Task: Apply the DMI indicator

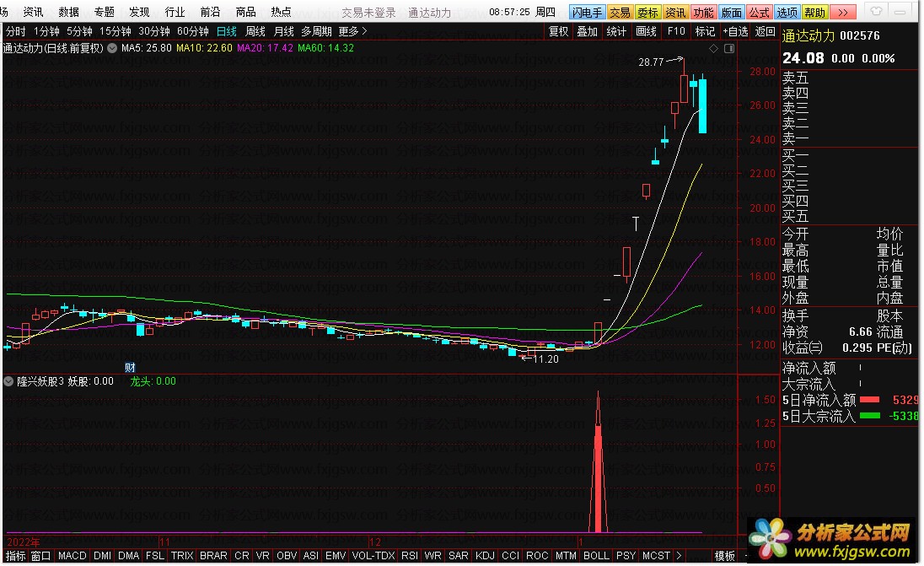Action: pos(102,555)
